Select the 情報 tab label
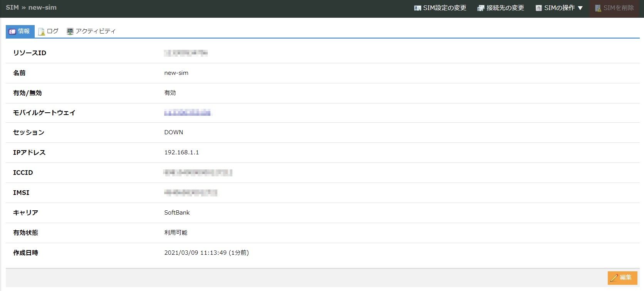 pos(24,31)
